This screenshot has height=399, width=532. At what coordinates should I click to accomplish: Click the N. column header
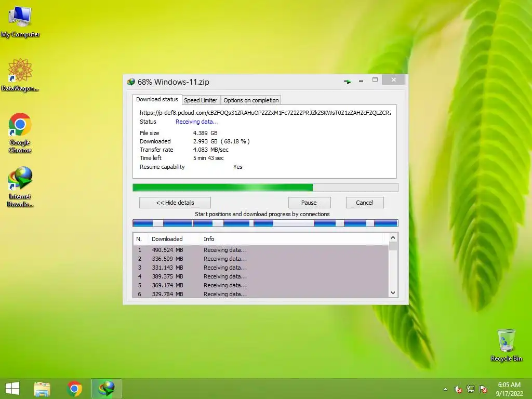[x=139, y=239]
